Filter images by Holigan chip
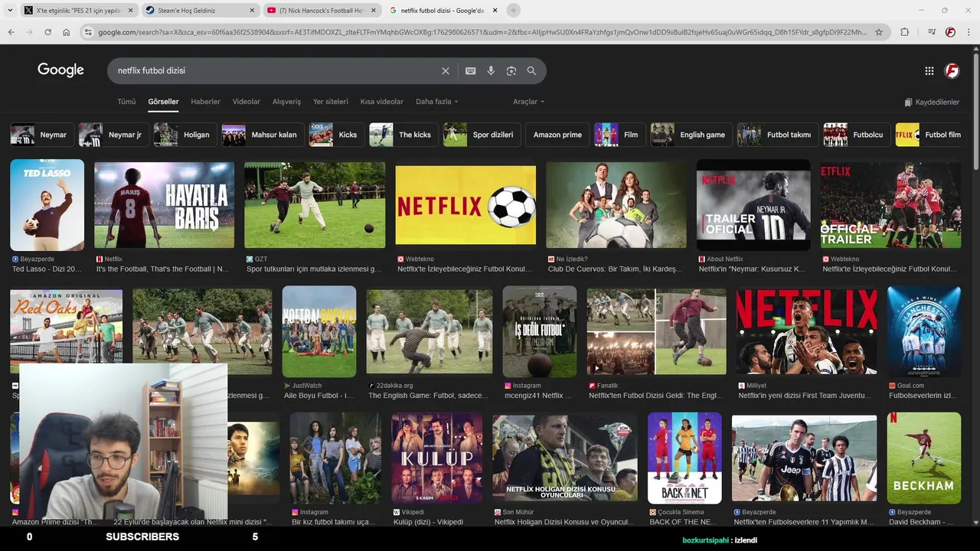Screen dimensions: 980x551 185,135
